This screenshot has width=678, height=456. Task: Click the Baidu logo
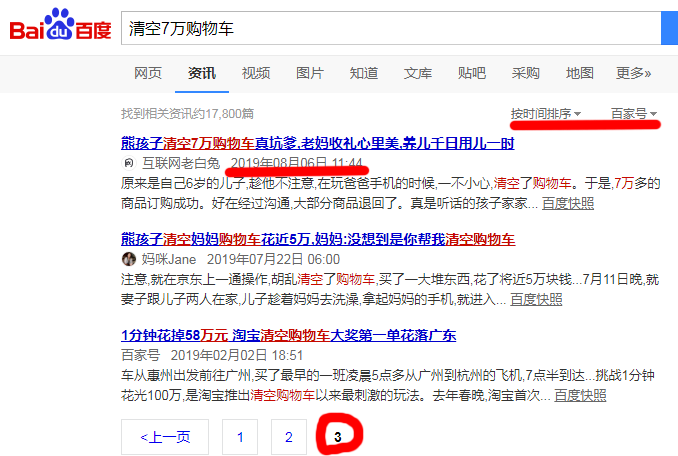tap(60, 25)
